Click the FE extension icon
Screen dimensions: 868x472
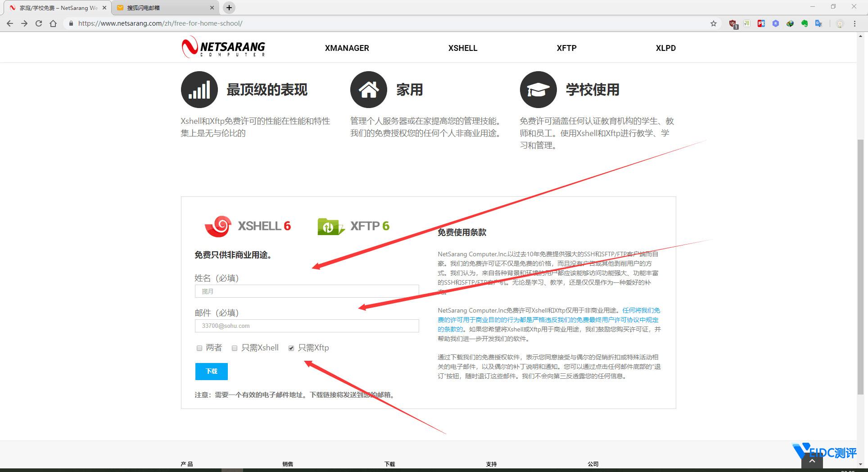click(761, 23)
